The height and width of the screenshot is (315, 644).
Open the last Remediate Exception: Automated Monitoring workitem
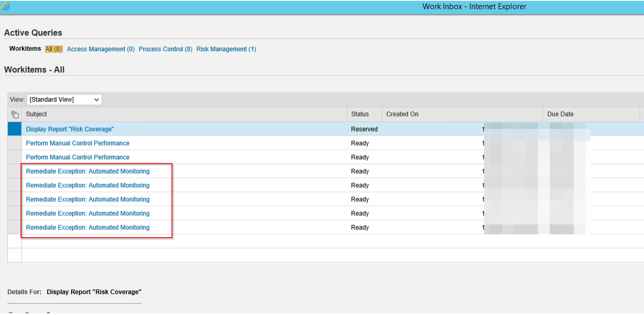point(88,227)
